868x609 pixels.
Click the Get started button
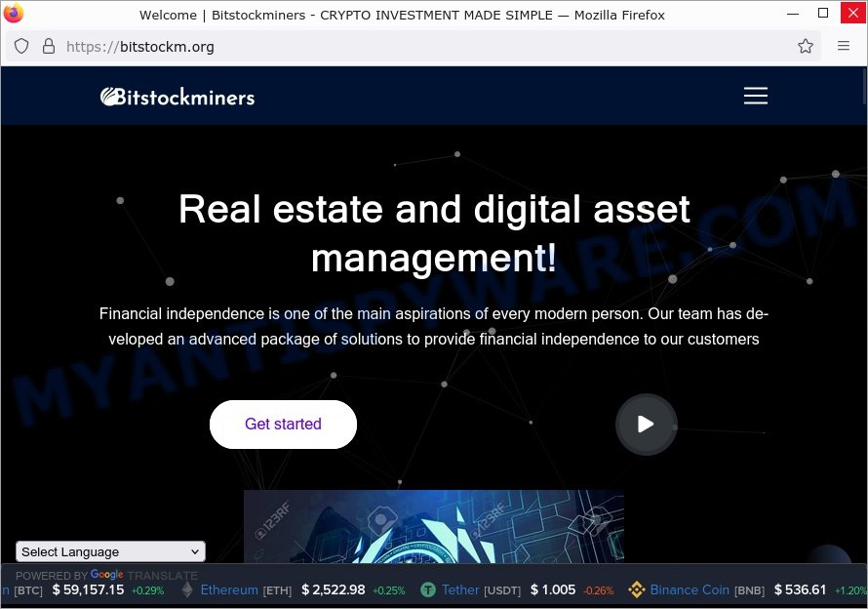pos(283,424)
